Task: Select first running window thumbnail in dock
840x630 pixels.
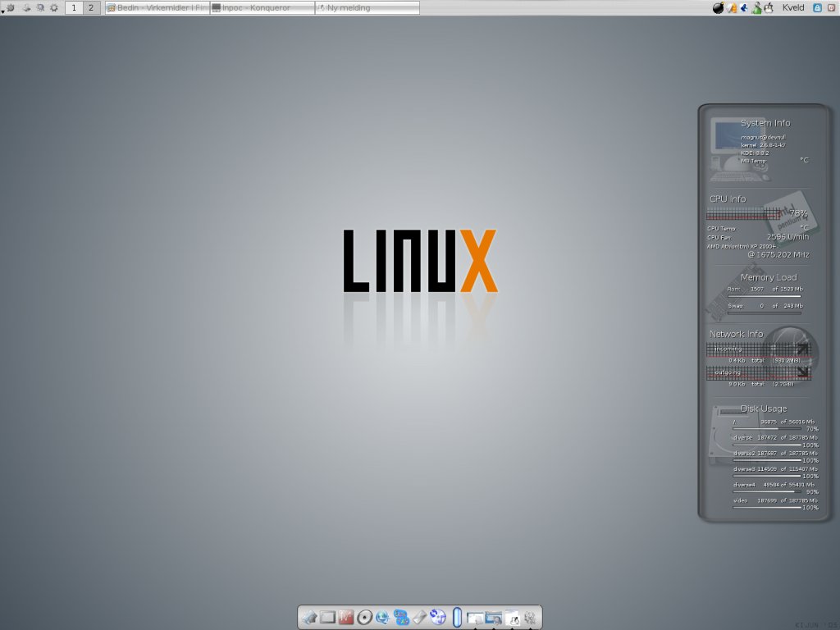Action: [x=475, y=619]
